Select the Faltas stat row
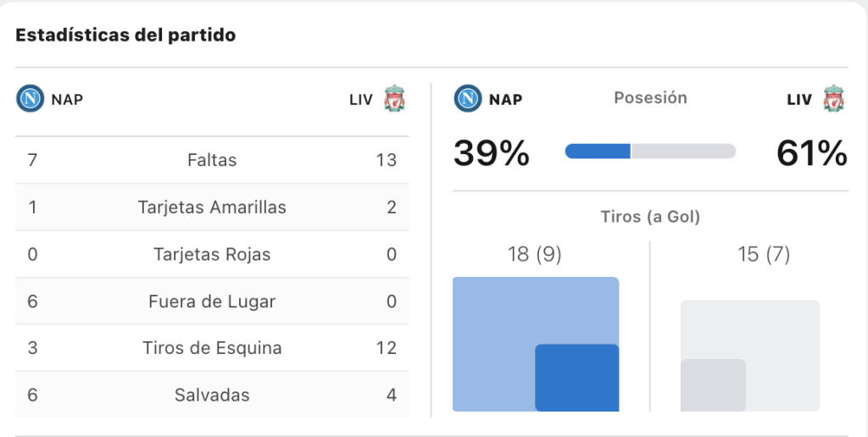This screenshot has height=437, width=868. point(212,160)
